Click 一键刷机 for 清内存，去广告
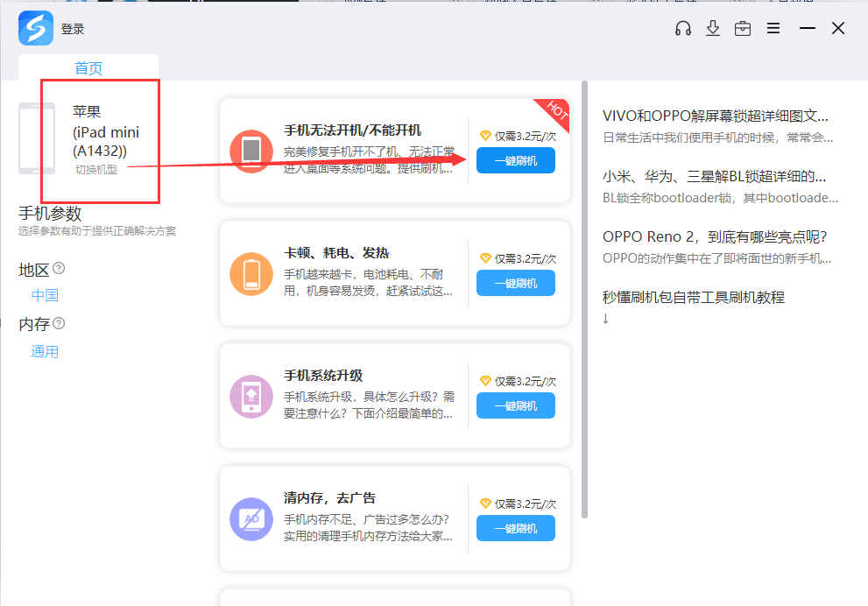 click(x=516, y=529)
